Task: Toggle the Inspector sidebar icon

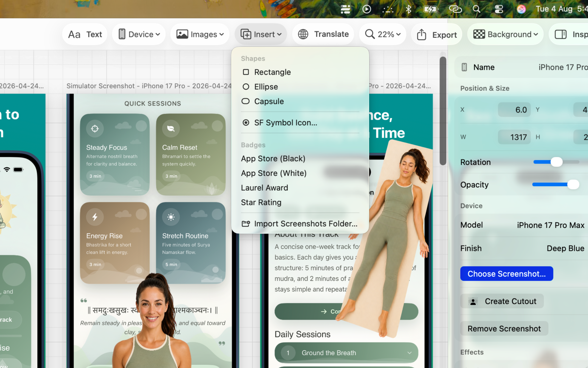Action: 560,34
